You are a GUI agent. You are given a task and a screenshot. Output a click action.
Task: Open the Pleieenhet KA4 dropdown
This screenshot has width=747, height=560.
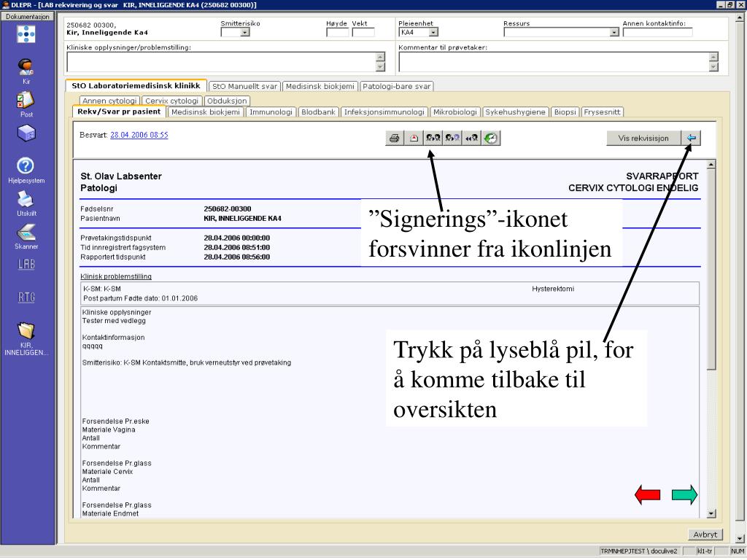click(x=433, y=32)
